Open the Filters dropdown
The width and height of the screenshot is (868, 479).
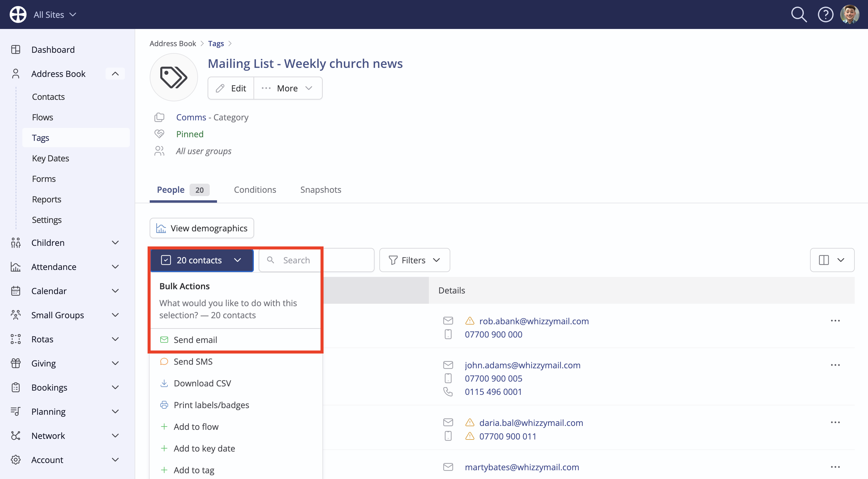[x=414, y=260]
